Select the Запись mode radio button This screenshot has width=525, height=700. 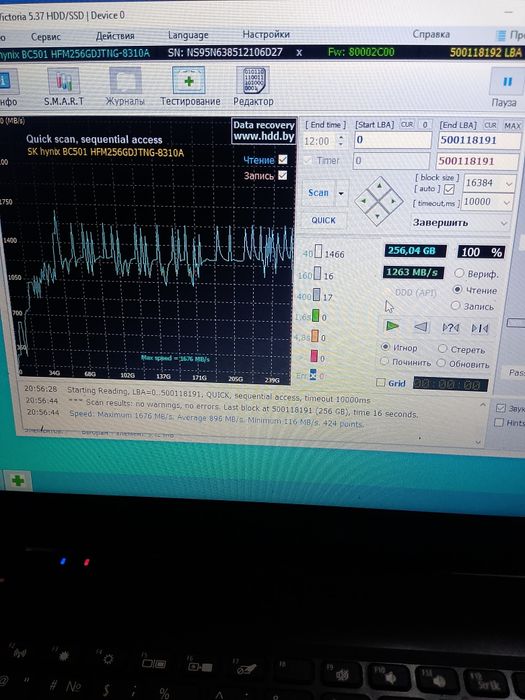[x=455, y=306]
